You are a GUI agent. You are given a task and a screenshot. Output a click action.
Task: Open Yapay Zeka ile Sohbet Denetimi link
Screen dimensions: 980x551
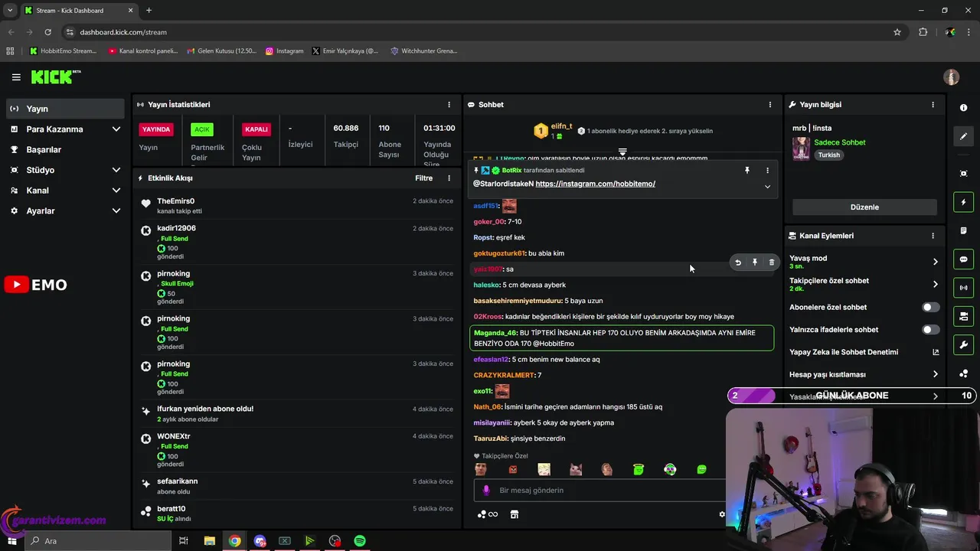pos(864,352)
